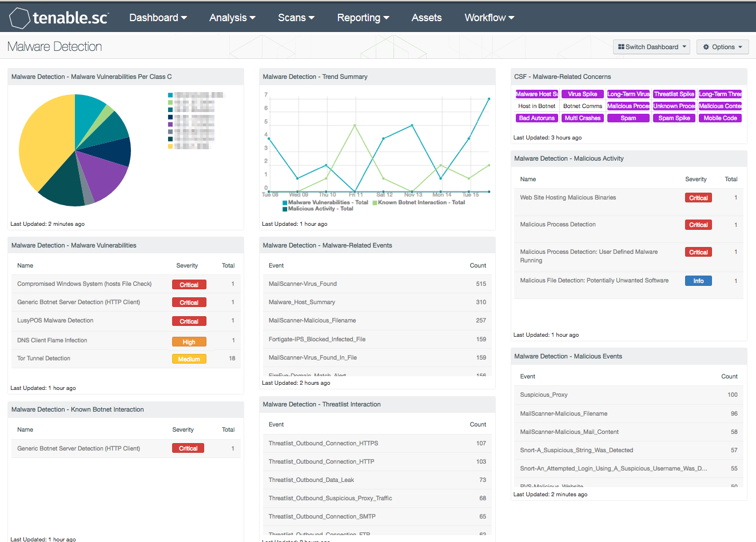756x542 pixels.
Task: Click the Malware Vulnerabilities - Total legend swatch
Action: [285, 203]
